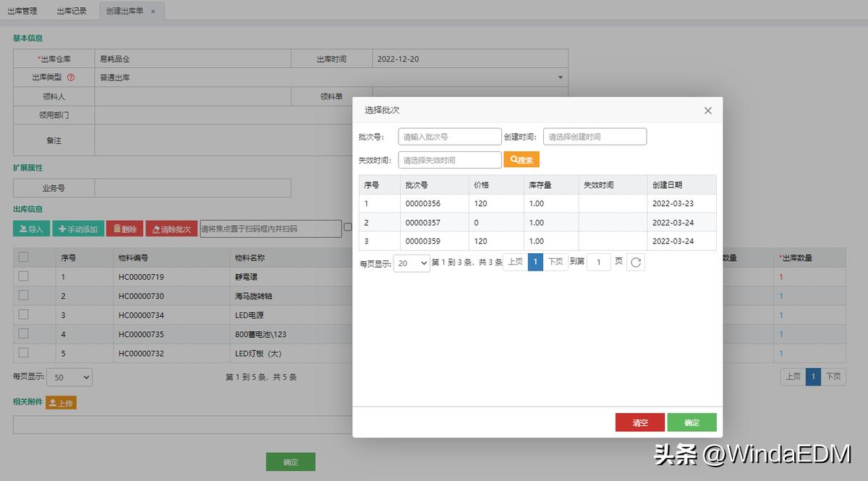
Task: Click the 确定 confirm button in the dialog
Action: (x=692, y=422)
